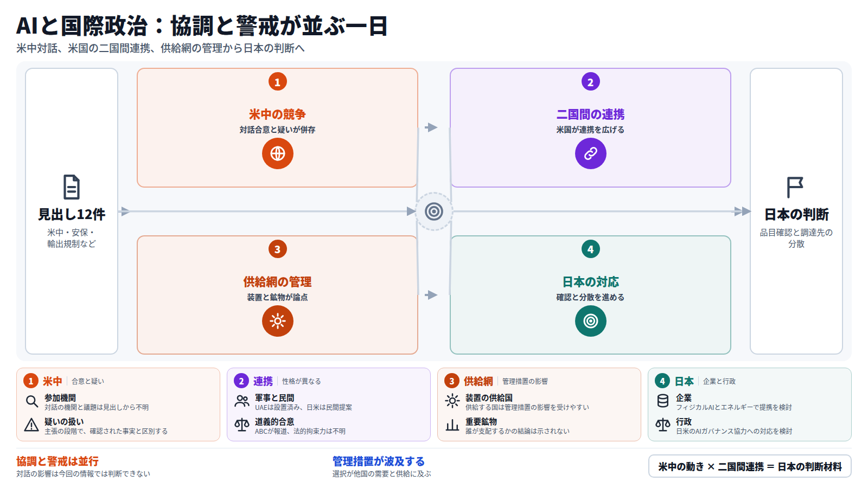The height and width of the screenshot is (488, 868).
Task: Click the link icon in 二国間の連携 card
Action: [x=591, y=153]
